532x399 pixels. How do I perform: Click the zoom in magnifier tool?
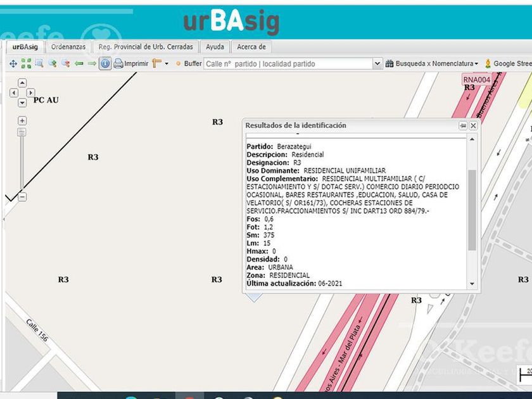(52, 63)
